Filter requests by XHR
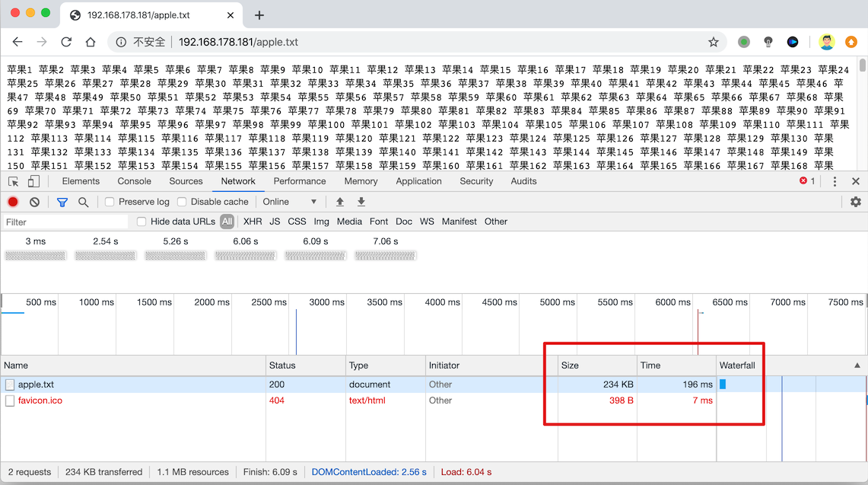Screen dimensions: 868x485 coord(253,222)
